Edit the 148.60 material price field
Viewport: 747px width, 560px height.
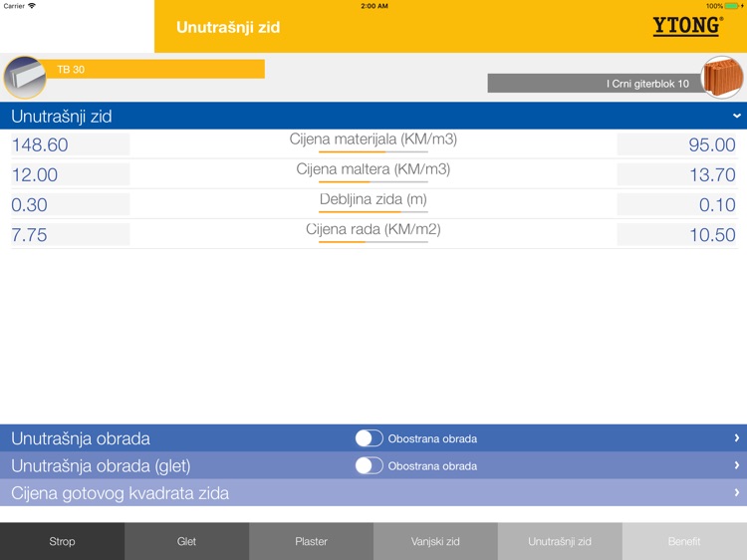70,144
